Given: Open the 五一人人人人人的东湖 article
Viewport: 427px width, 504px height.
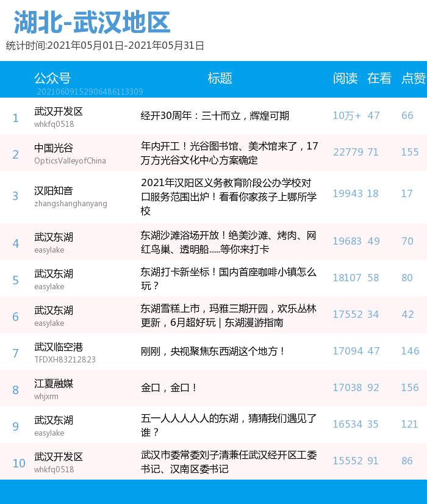Looking at the screenshot, I should pos(228,425).
